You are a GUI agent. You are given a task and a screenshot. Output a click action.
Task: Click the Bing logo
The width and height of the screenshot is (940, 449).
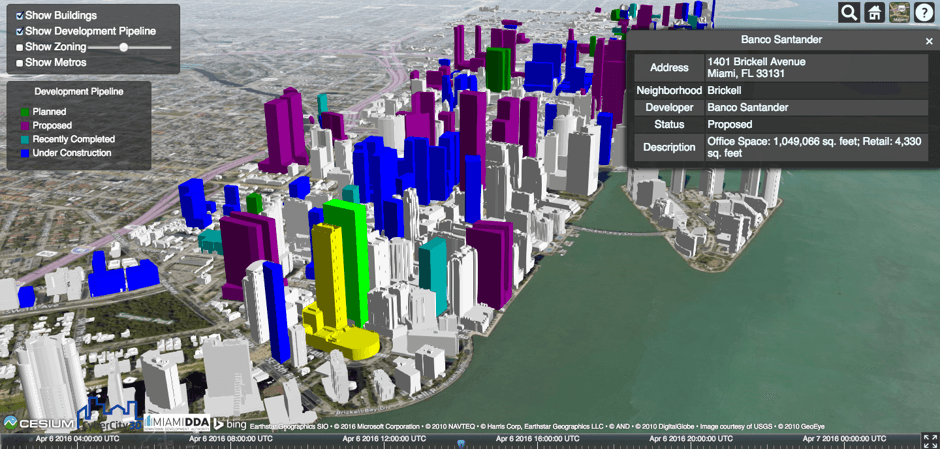click(229, 425)
